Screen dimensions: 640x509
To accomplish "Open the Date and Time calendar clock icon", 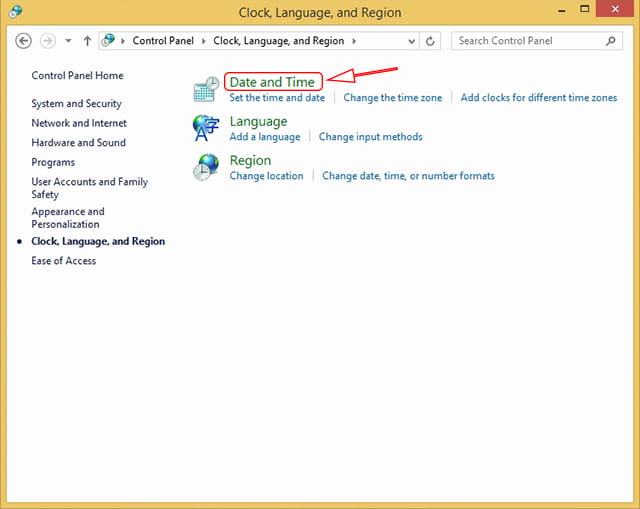I will [207, 89].
